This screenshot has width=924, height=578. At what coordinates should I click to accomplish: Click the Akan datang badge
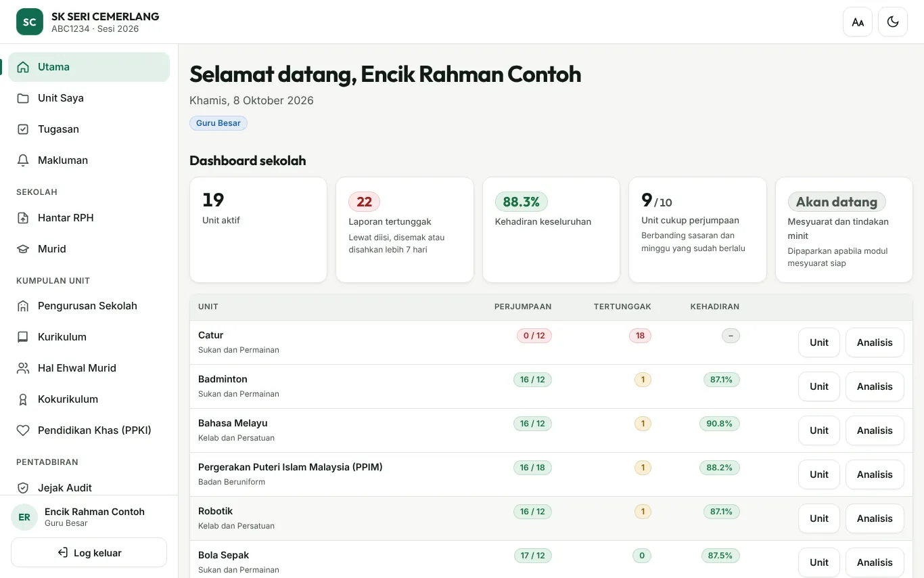(837, 202)
